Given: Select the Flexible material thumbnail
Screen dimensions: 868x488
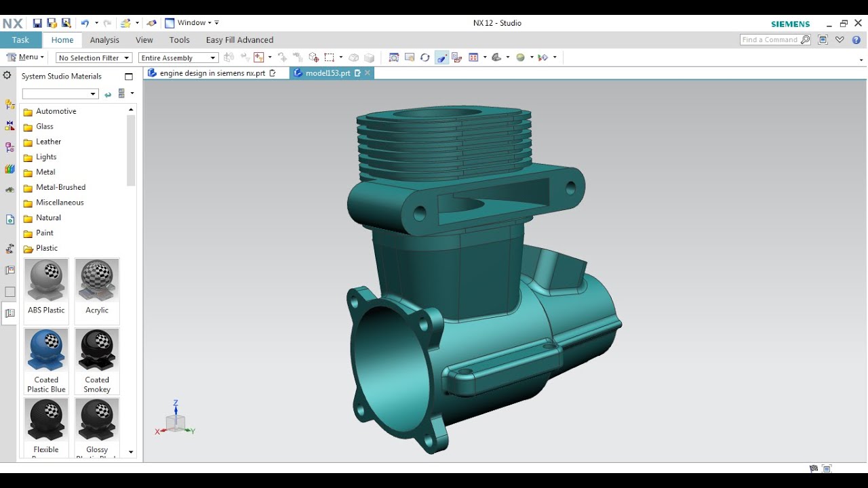Looking at the screenshot, I should pos(46,427).
